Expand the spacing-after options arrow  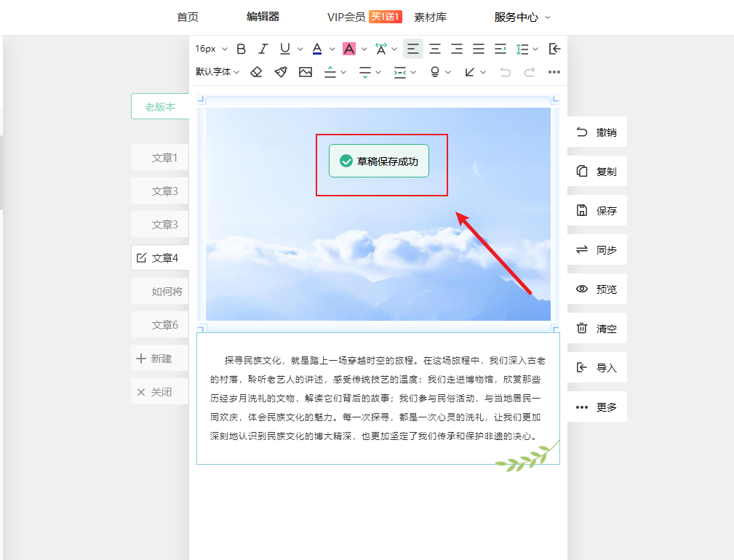[378, 73]
